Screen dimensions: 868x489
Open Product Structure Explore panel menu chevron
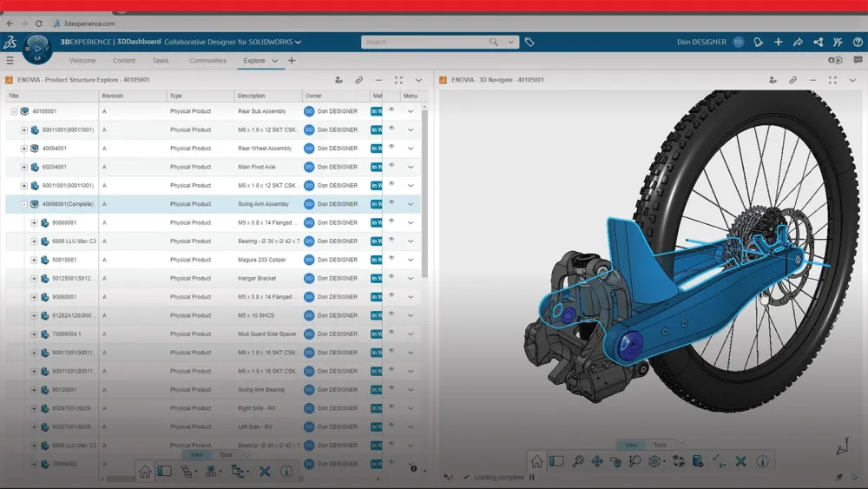[x=418, y=80]
